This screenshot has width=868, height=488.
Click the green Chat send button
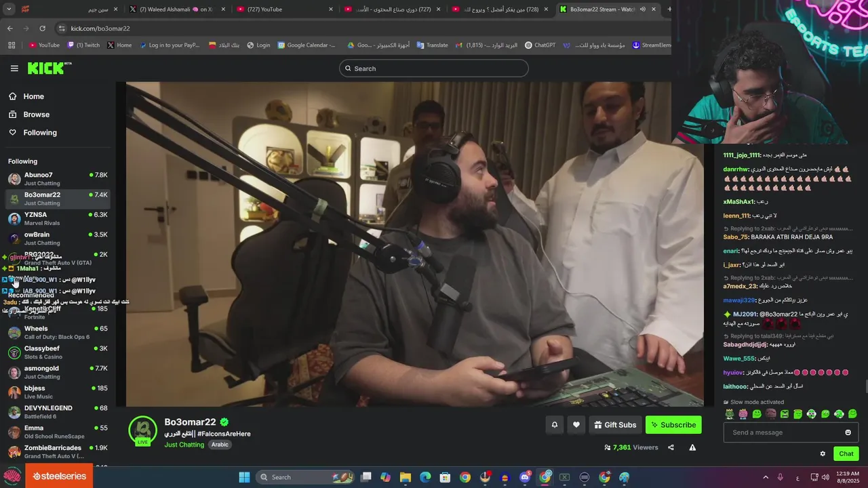pos(846,454)
